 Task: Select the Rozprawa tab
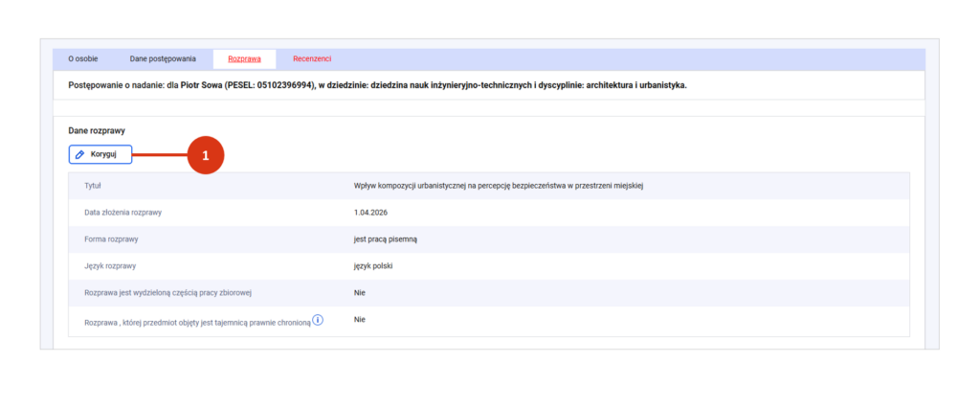pos(244,59)
